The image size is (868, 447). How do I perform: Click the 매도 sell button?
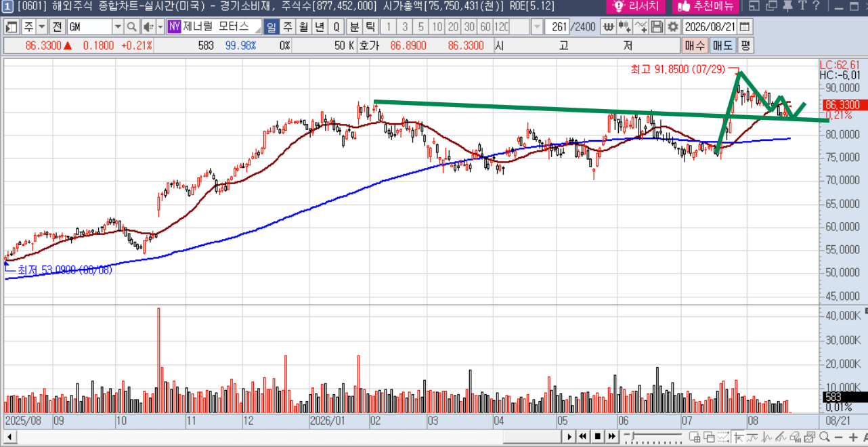click(722, 46)
